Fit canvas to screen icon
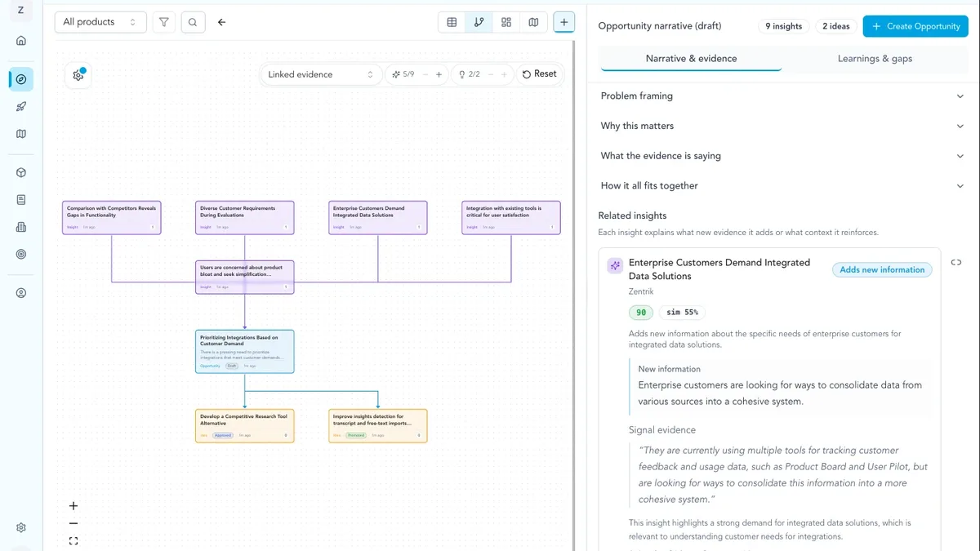Screen dimensions: 980x551 click(x=73, y=541)
